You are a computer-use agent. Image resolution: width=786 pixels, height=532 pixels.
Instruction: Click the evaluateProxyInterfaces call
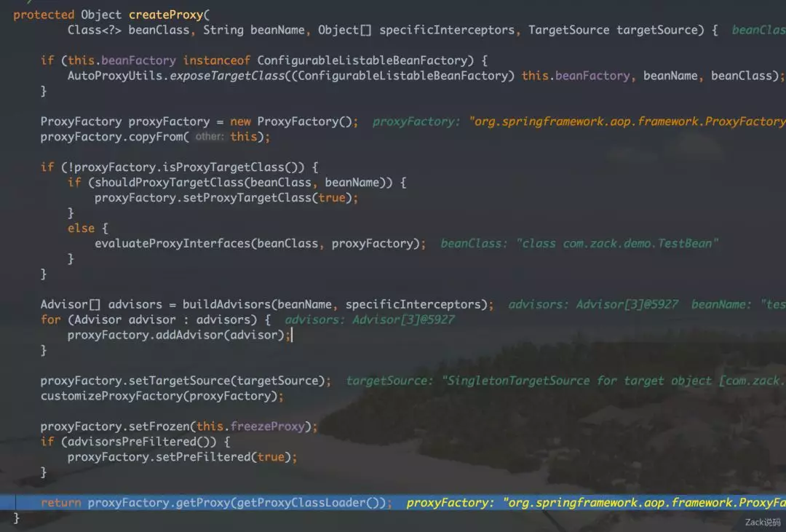(x=173, y=243)
